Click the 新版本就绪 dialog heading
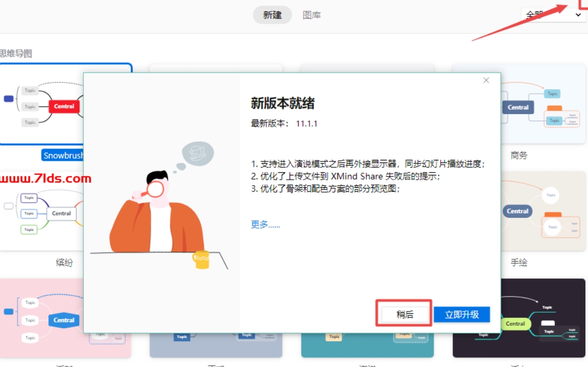 pyautogui.click(x=283, y=103)
